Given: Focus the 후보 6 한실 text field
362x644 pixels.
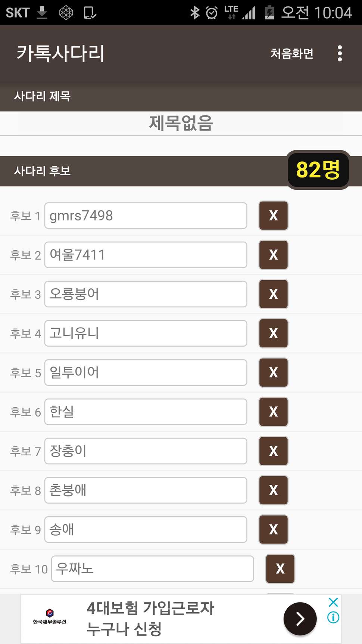Looking at the screenshot, I should click(x=146, y=412).
